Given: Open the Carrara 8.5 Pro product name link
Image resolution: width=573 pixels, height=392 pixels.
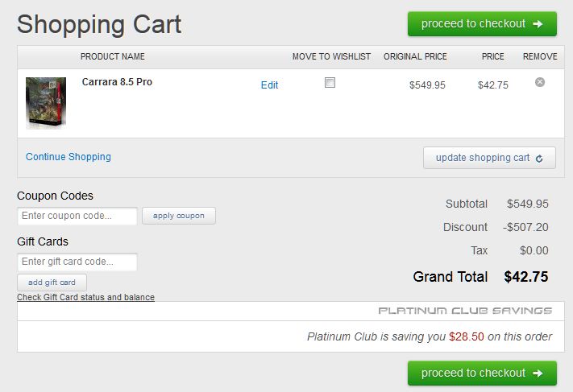Looking at the screenshot, I should [117, 82].
